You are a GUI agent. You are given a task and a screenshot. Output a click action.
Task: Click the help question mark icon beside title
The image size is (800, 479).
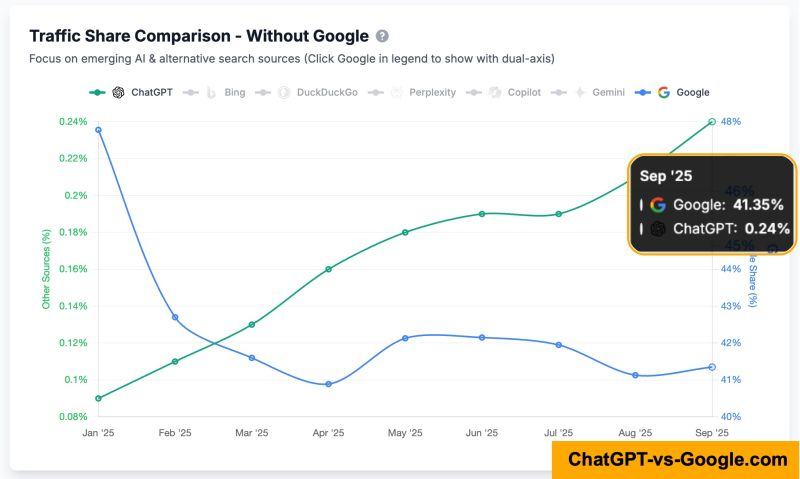pos(383,36)
